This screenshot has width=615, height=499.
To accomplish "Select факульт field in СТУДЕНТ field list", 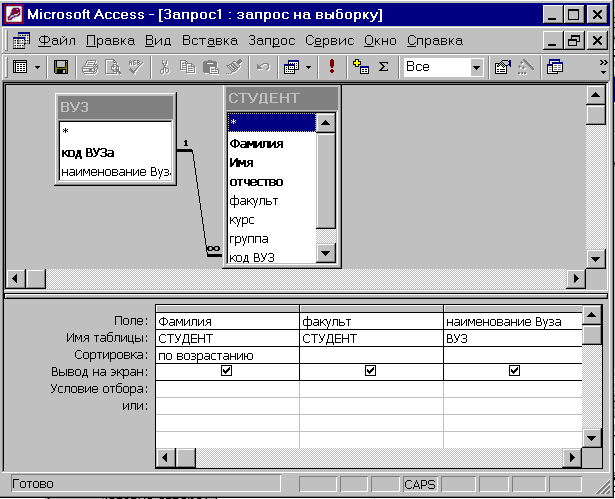I will 271,200.
